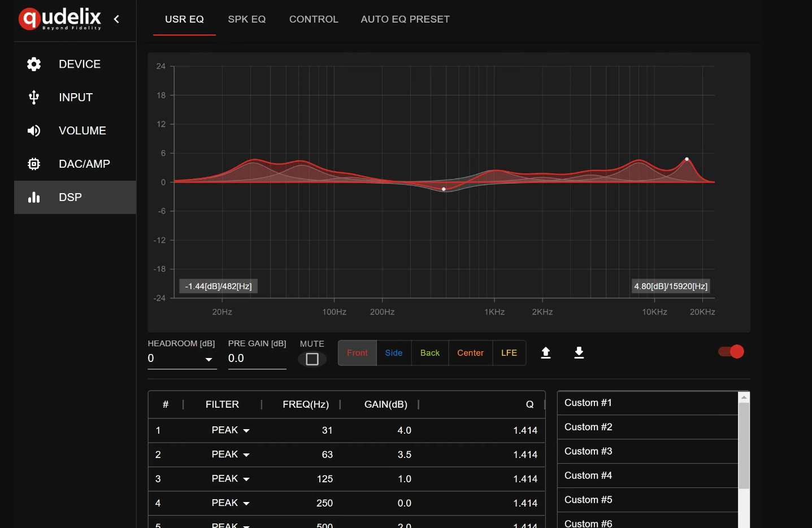Switch to the USR EQ tab

pyautogui.click(x=184, y=19)
